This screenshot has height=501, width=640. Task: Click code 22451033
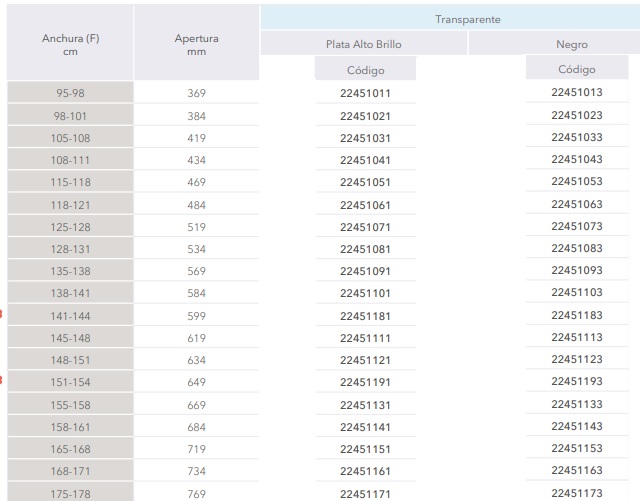[x=577, y=136]
